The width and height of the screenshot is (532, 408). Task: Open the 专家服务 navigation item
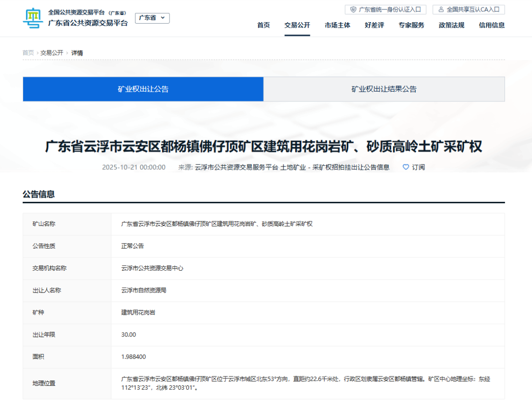click(412, 25)
